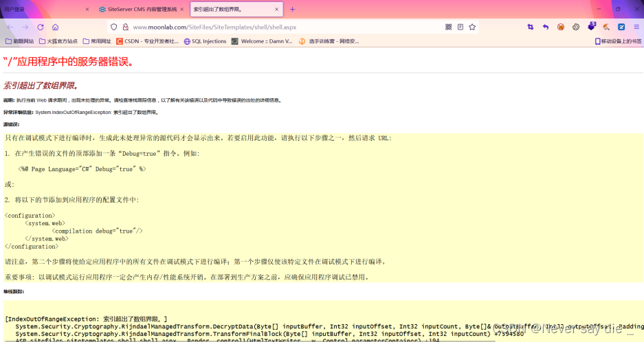Screen dimensions: 644x342
Task: Click the 重要事项 warning paragraph
Action: tap(187, 277)
